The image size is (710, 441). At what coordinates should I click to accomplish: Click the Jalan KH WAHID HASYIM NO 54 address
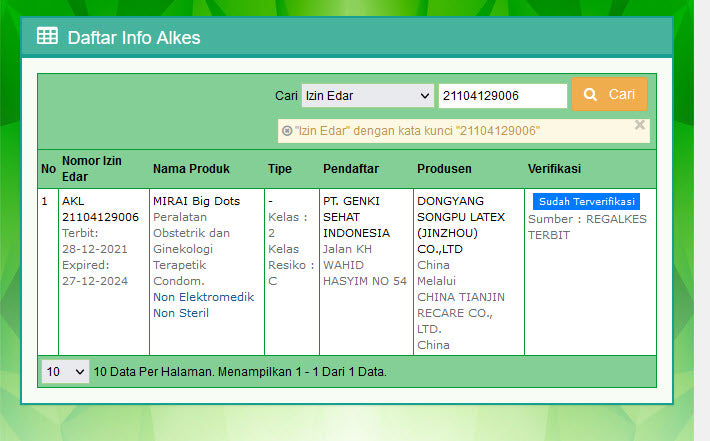[x=365, y=265]
